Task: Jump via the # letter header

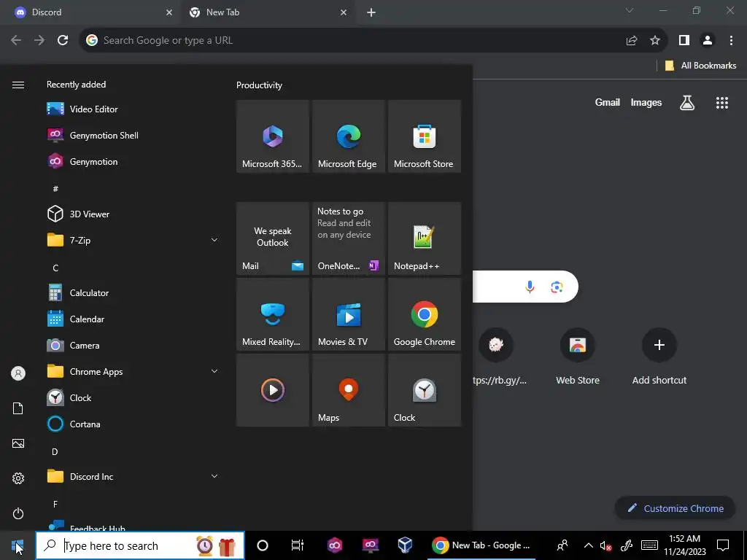Action: [55, 189]
